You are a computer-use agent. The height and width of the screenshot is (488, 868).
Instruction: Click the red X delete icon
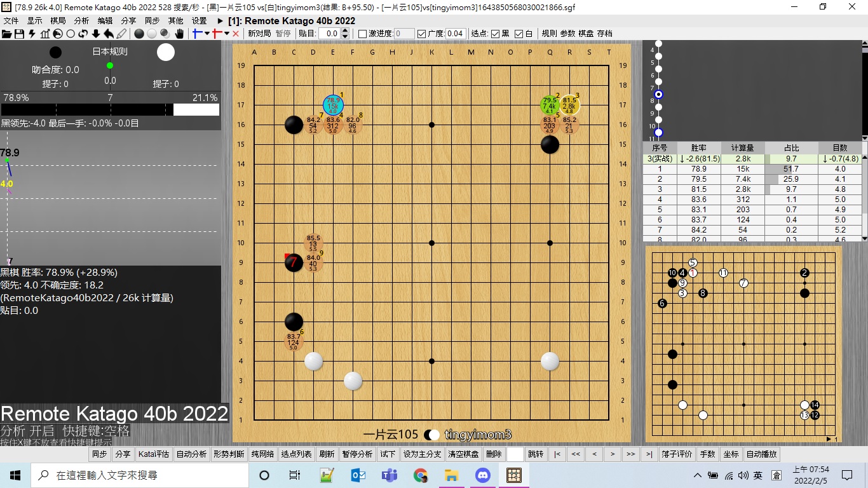236,33
